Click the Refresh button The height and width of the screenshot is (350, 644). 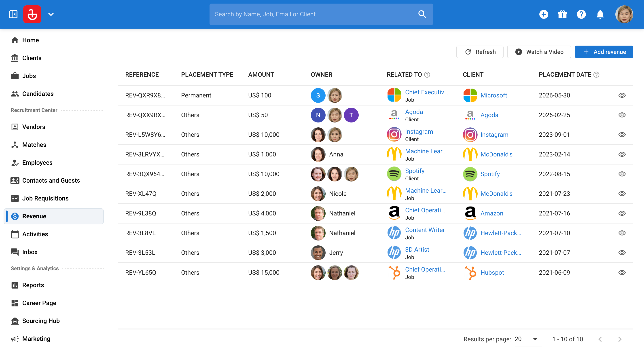coord(480,52)
